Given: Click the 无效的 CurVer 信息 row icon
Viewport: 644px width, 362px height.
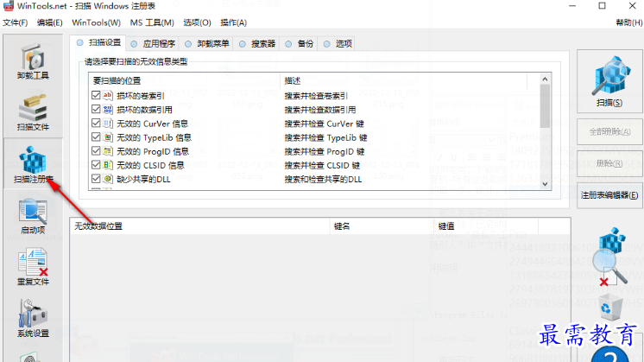Looking at the screenshot, I should pyautogui.click(x=108, y=124).
